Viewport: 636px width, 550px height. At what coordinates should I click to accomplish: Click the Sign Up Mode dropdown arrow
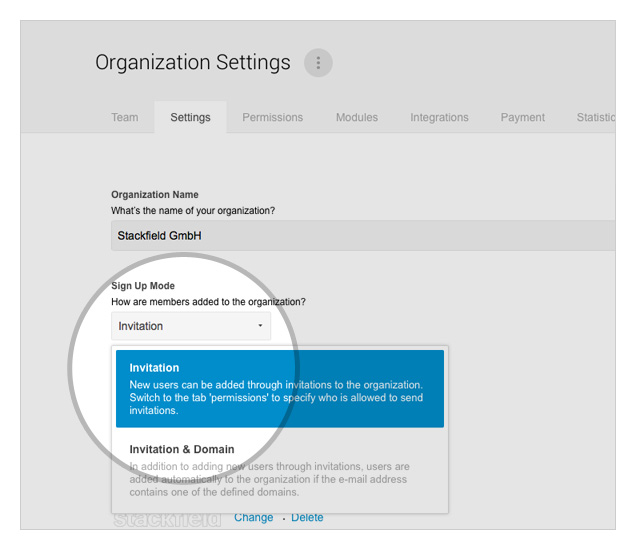click(260, 325)
